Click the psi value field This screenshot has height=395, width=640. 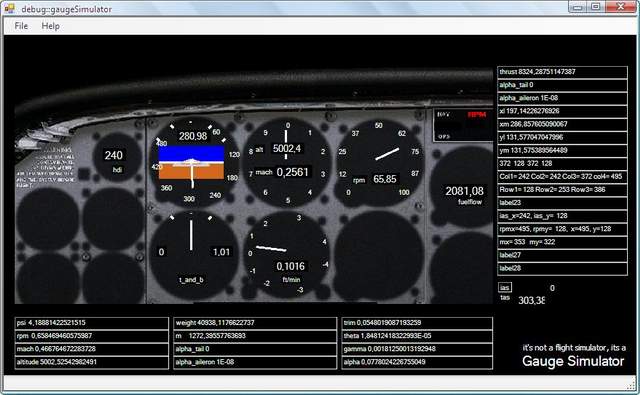coord(91,323)
